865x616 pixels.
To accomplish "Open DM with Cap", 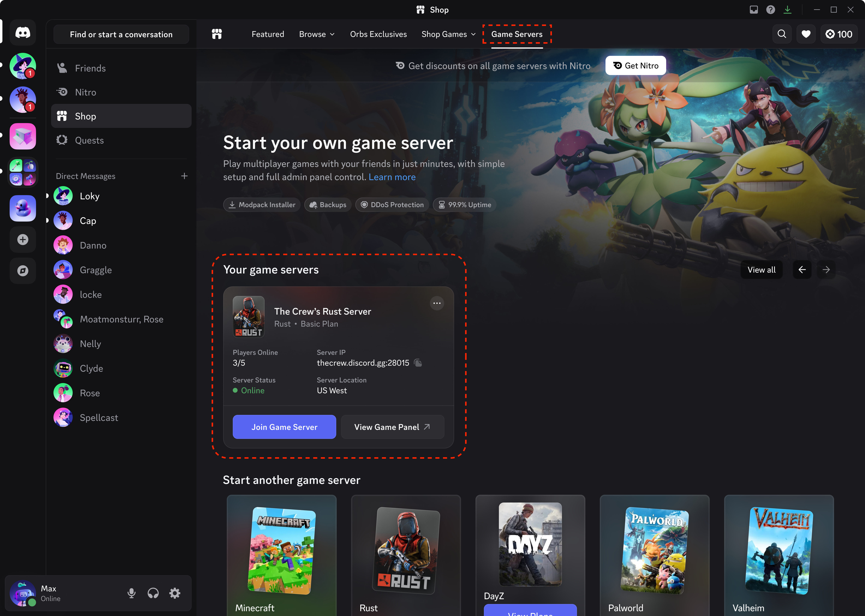I will pos(121,221).
